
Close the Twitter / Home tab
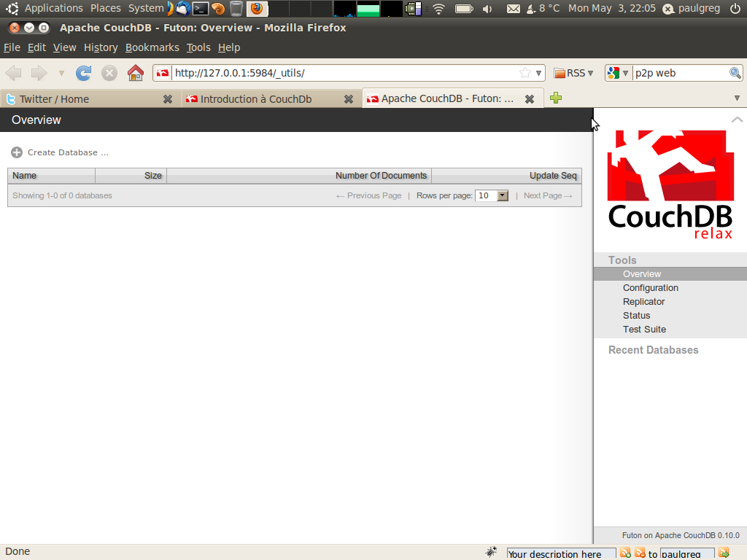168,99
